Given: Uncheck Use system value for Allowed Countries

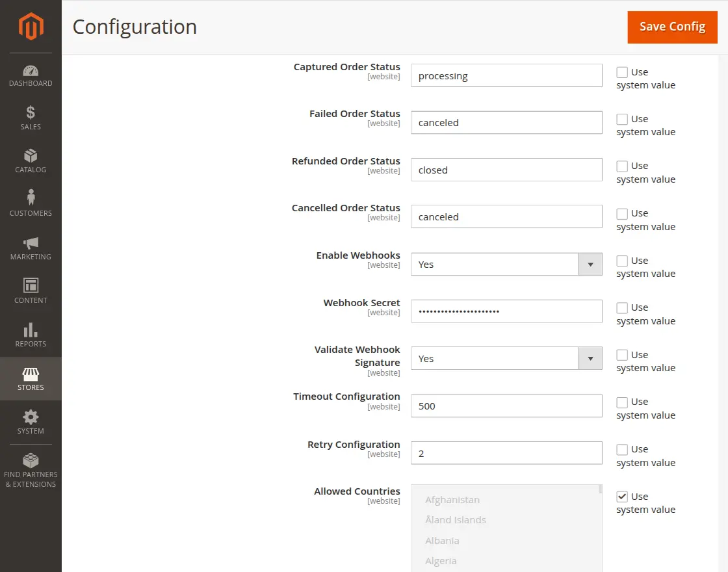Looking at the screenshot, I should click(622, 497).
